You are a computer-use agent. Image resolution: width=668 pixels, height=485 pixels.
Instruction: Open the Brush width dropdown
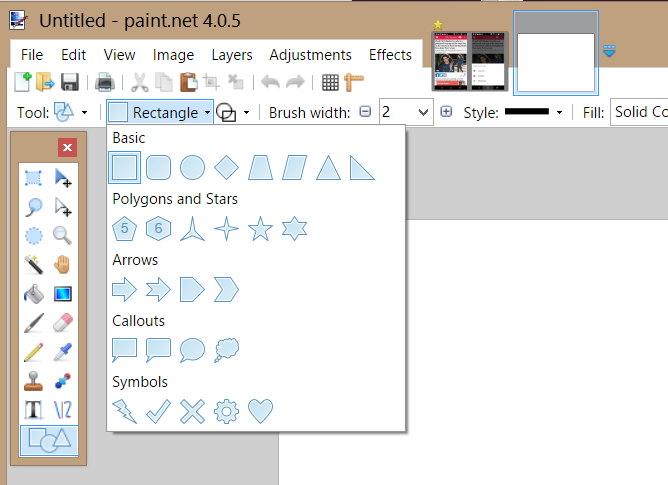(421, 113)
